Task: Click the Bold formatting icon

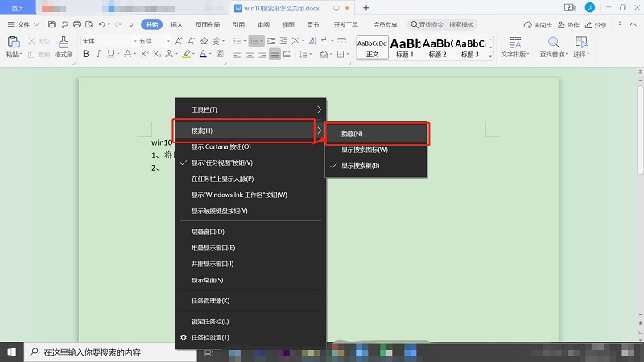Action: coord(85,55)
